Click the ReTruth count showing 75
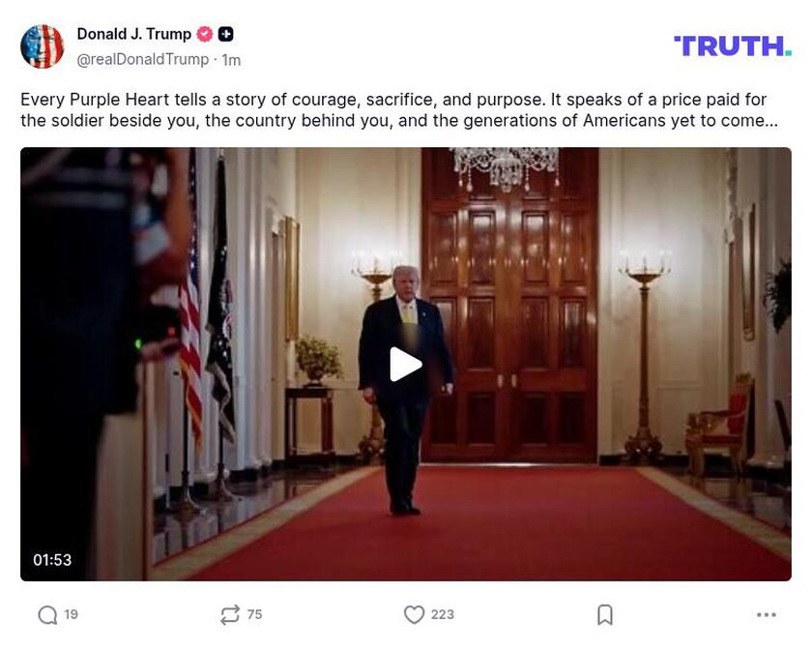This screenshot has height=652, width=812. 254,613
